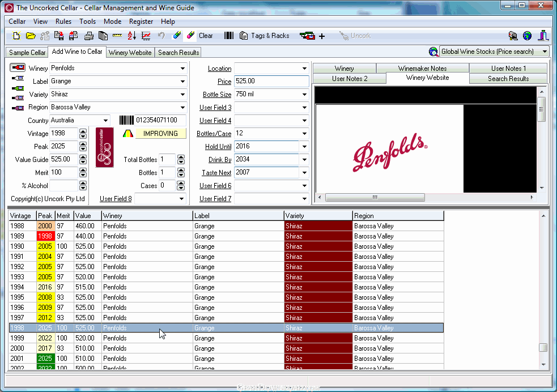Click the yellow ruler toolbar icon

117,36
